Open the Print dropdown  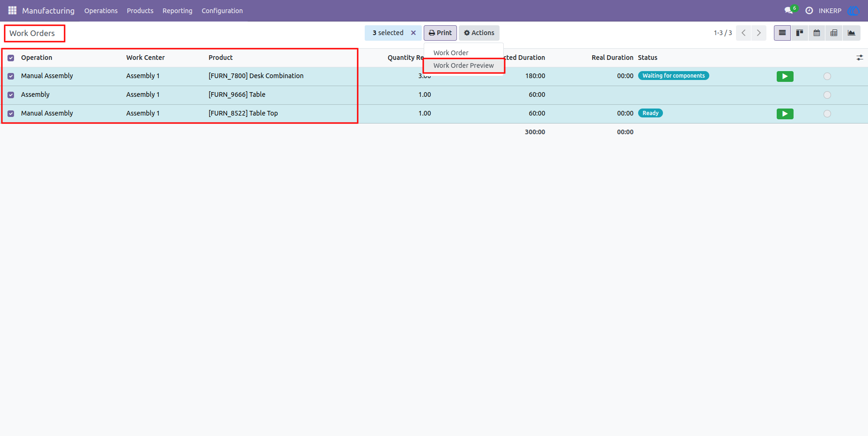[440, 33]
